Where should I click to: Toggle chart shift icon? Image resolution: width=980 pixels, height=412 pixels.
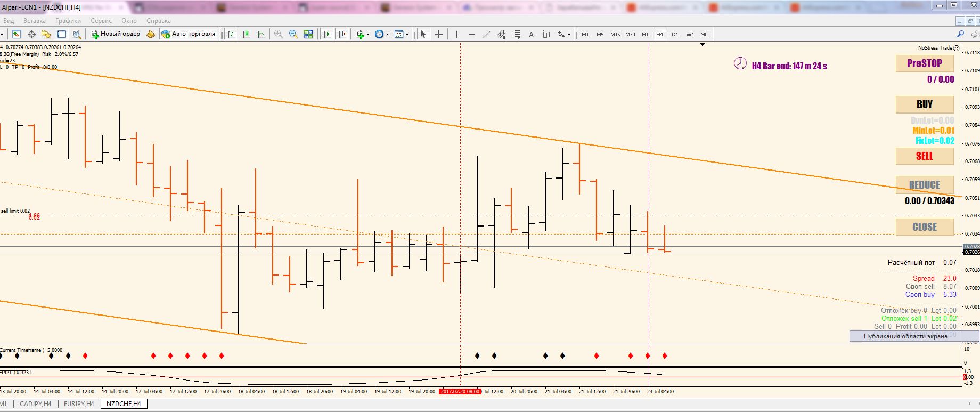342,34
